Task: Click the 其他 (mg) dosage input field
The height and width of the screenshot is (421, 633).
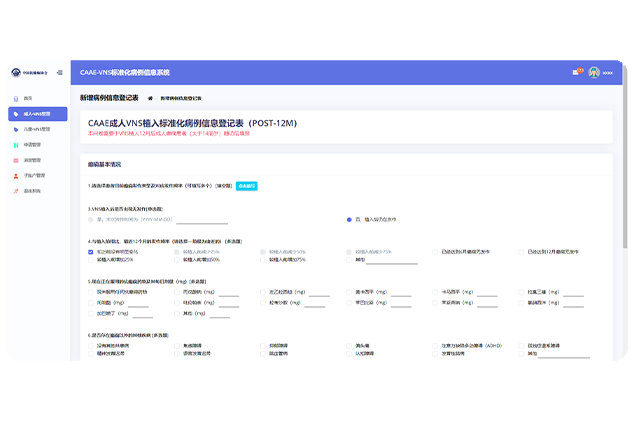Action: 220,314
